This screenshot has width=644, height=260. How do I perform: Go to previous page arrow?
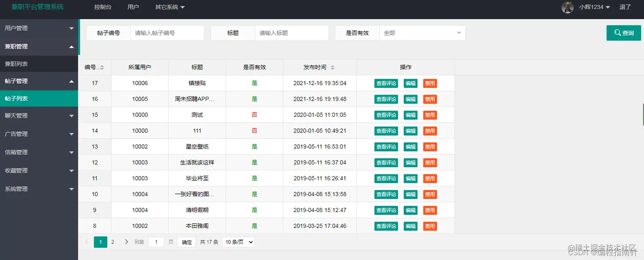click(x=87, y=242)
